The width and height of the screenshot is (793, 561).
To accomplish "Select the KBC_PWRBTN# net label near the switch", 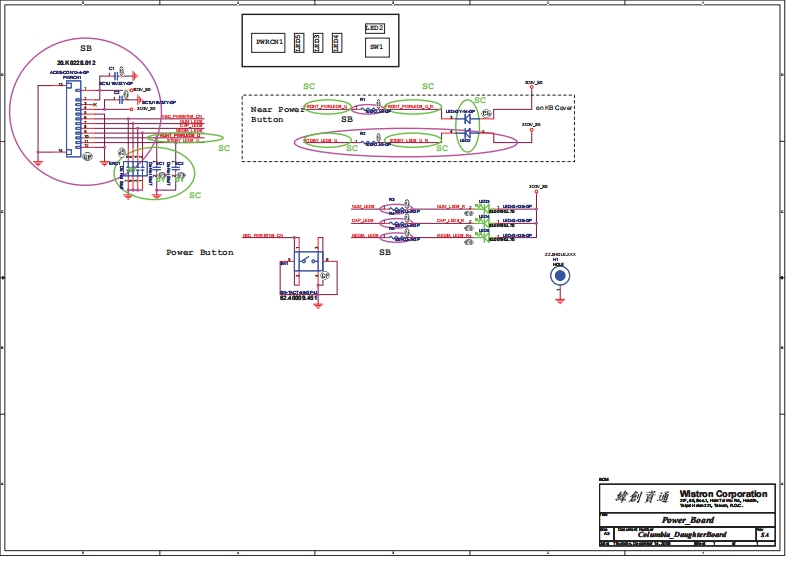I will 262,236.
